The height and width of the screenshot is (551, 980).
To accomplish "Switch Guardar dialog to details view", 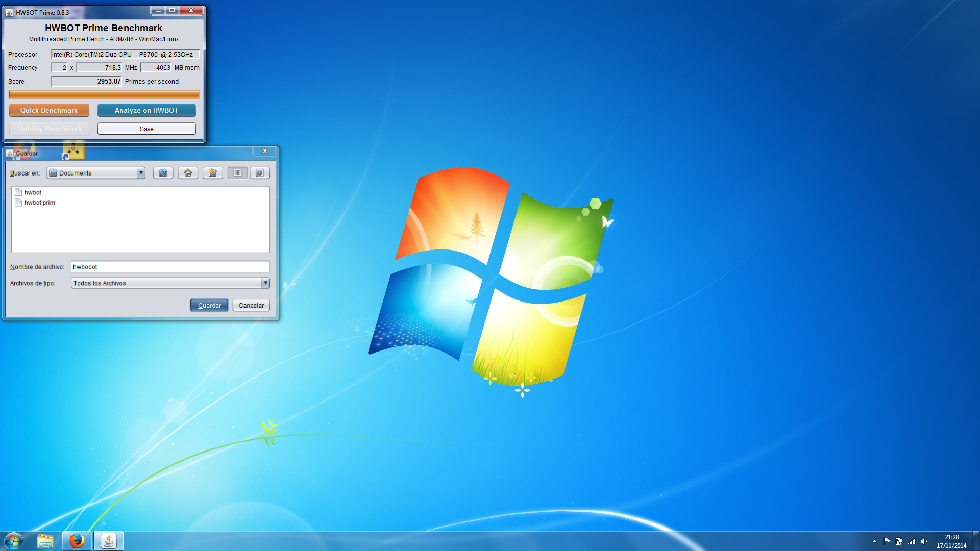I will (x=260, y=173).
